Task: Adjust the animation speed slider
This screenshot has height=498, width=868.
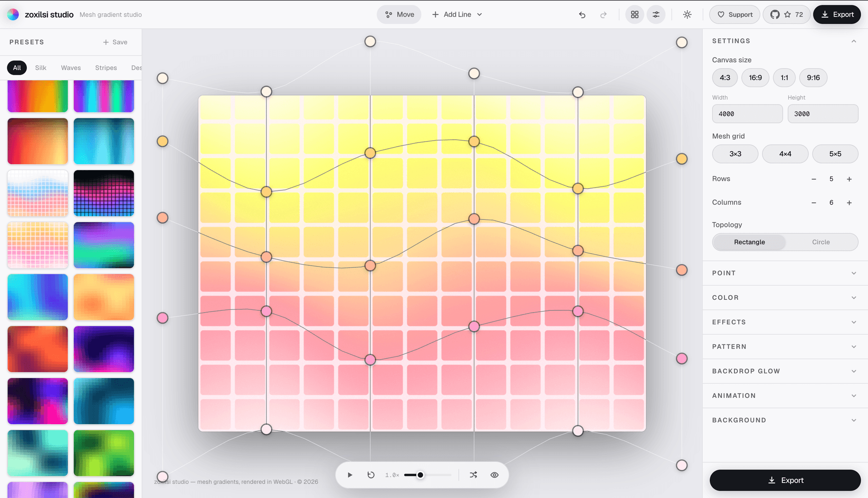Action: click(428, 475)
